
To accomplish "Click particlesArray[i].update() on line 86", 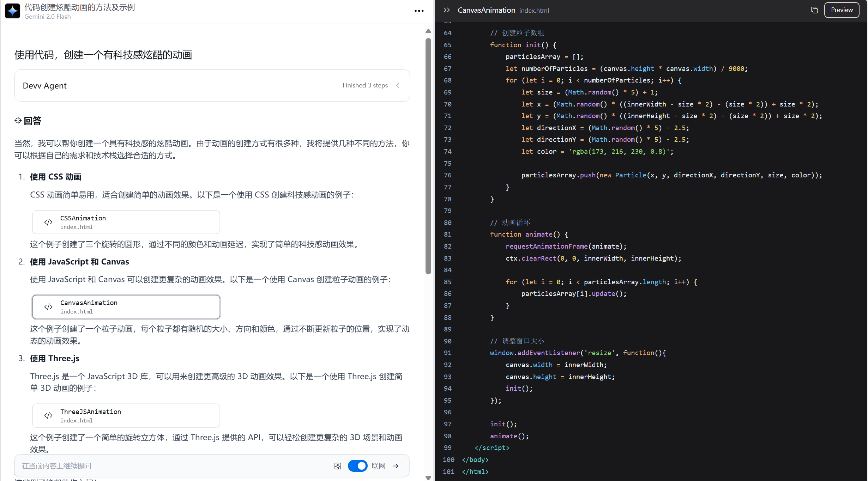I will coord(574,293).
